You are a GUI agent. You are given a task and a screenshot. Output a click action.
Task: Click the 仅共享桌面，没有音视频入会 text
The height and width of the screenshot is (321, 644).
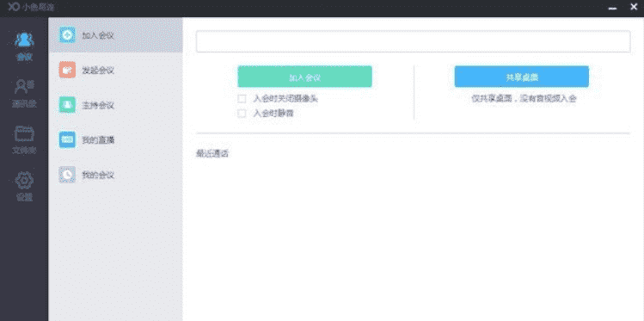(524, 99)
